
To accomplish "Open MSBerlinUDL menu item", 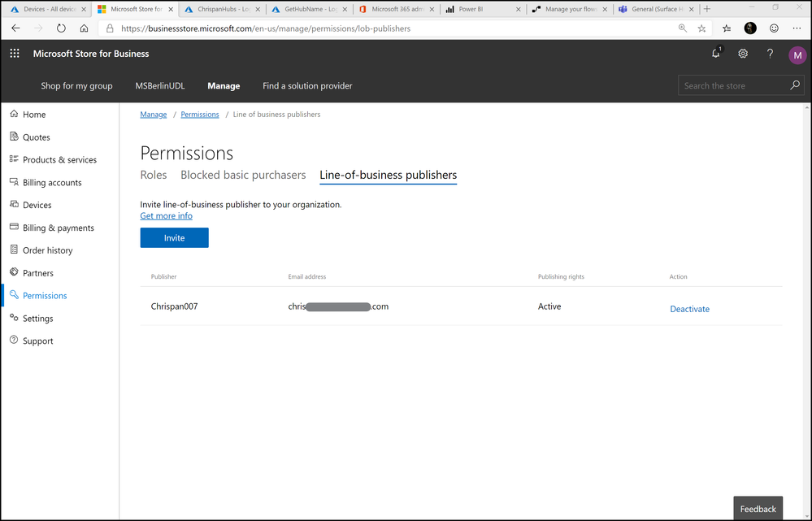I will pyautogui.click(x=160, y=86).
